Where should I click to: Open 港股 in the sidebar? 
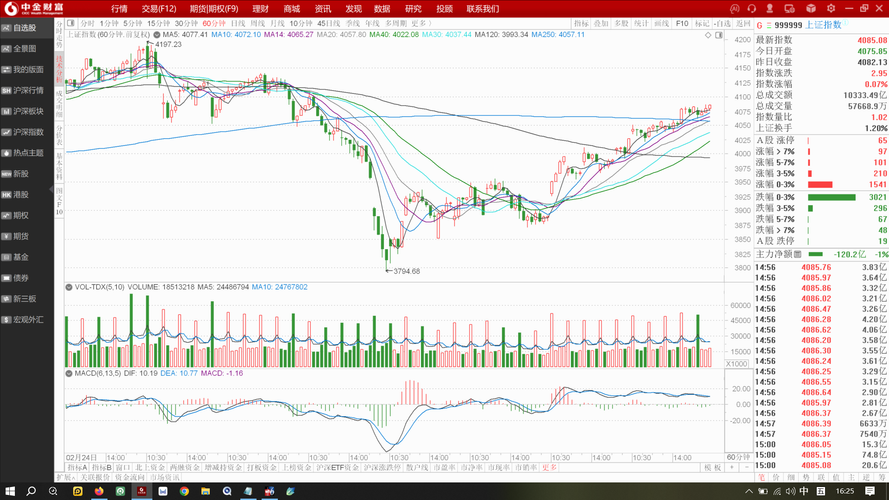(x=27, y=194)
